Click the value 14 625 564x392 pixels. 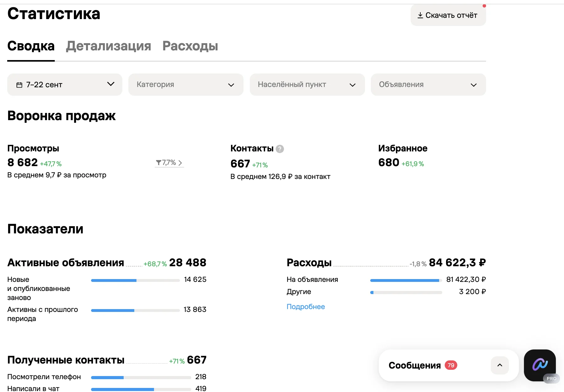click(x=195, y=279)
